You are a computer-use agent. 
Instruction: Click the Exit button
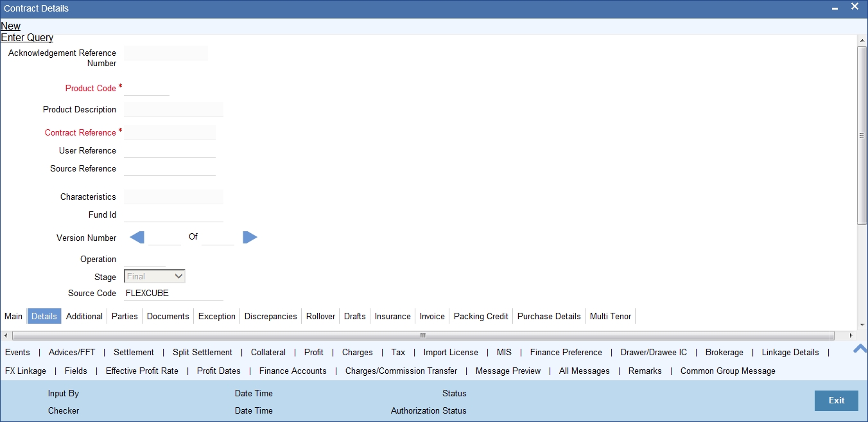pos(837,400)
